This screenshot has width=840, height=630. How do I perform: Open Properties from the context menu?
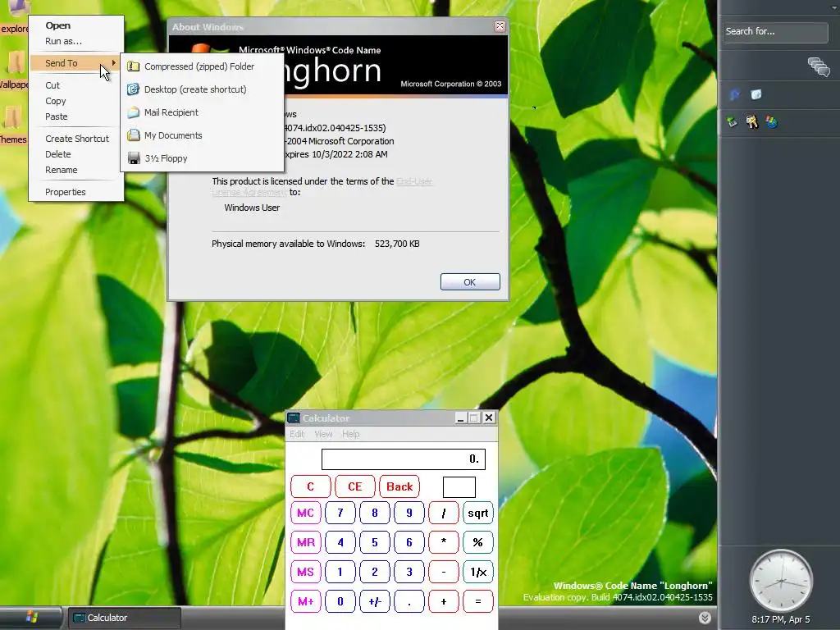click(66, 192)
